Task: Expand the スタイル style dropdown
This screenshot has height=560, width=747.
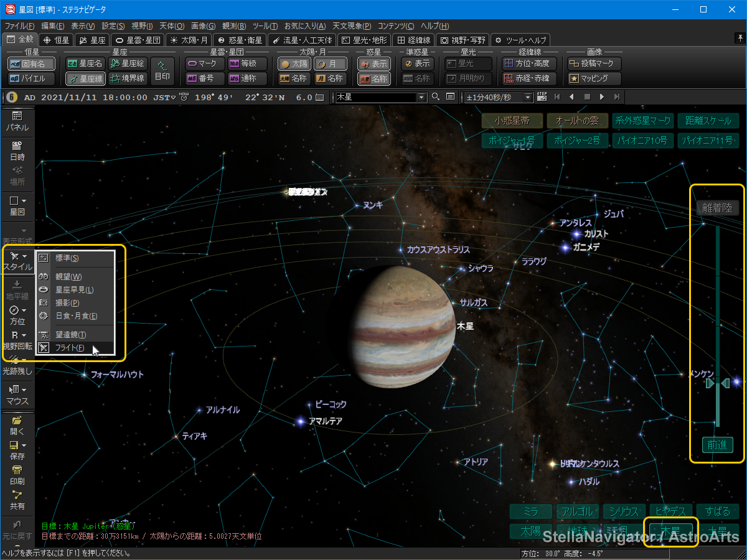Action: [24, 256]
